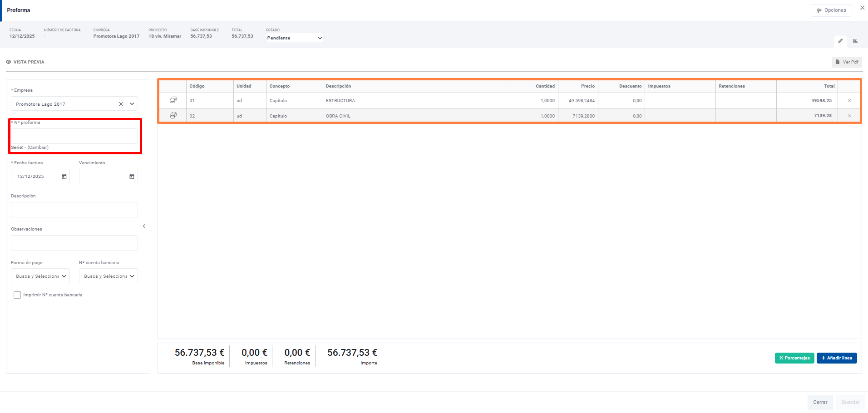Open calendar picker for Fecha factura
868x413 pixels.
coord(64,177)
